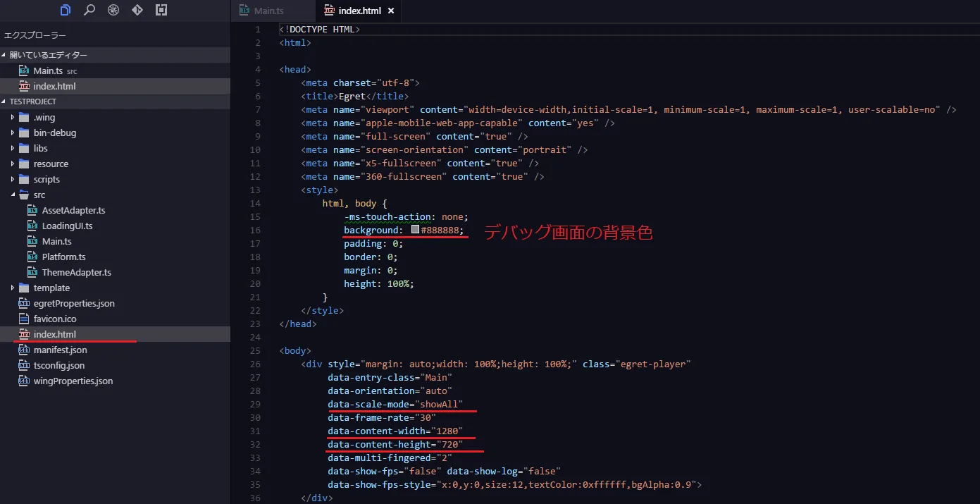Click the #888888 background color swatch
This screenshot has width=980, height=504.
[x=416, y=230]
